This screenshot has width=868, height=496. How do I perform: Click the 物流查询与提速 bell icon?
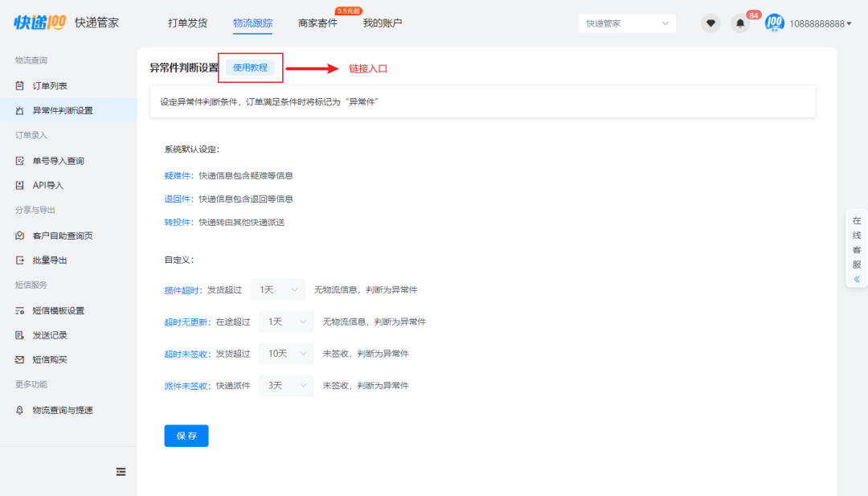click(x=20, y=410)
